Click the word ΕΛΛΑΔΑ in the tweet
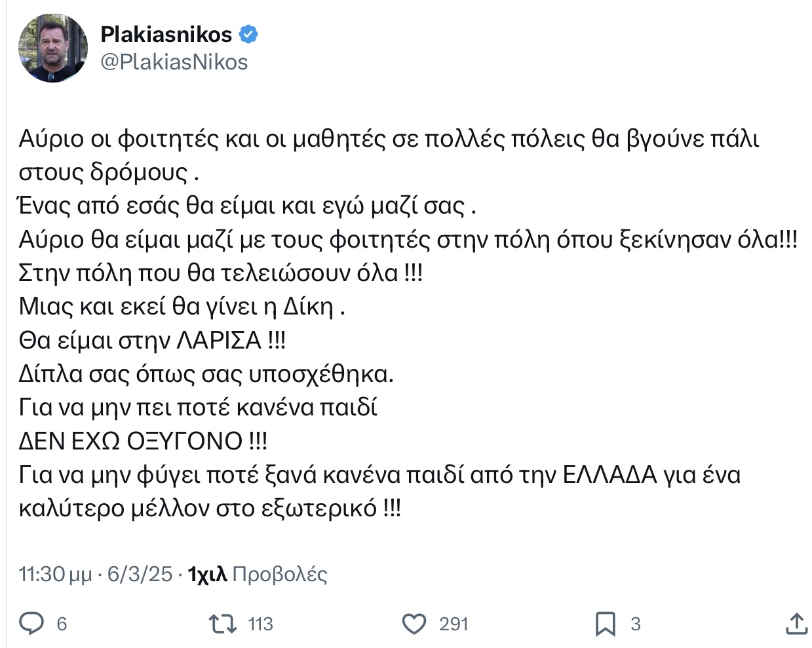812x648 pixels. pyautogui.click(x=609, y=474)
